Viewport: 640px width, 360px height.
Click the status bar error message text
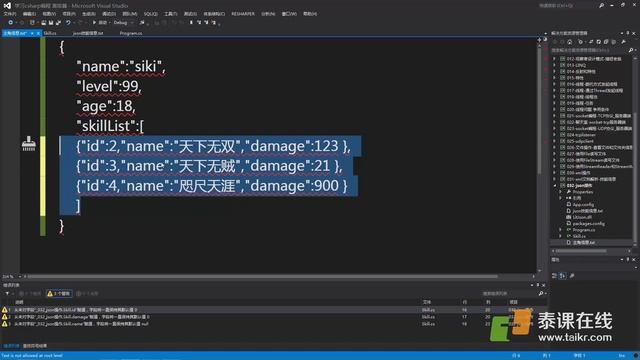32,356
